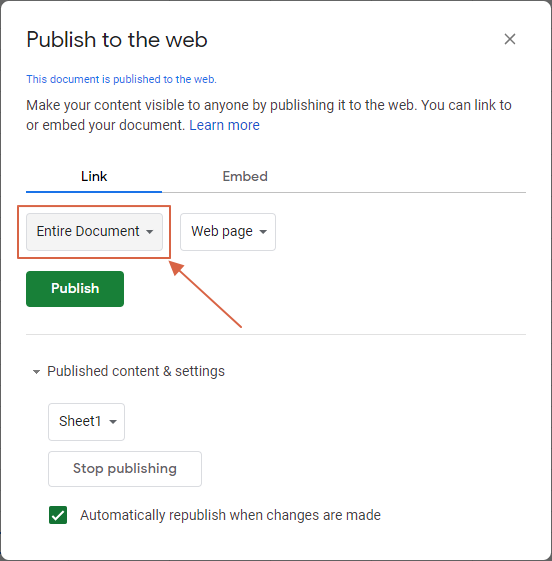Open the Sheet1 dropdown
Viewport: 552px width, 561px height.
tap(87, 421)
